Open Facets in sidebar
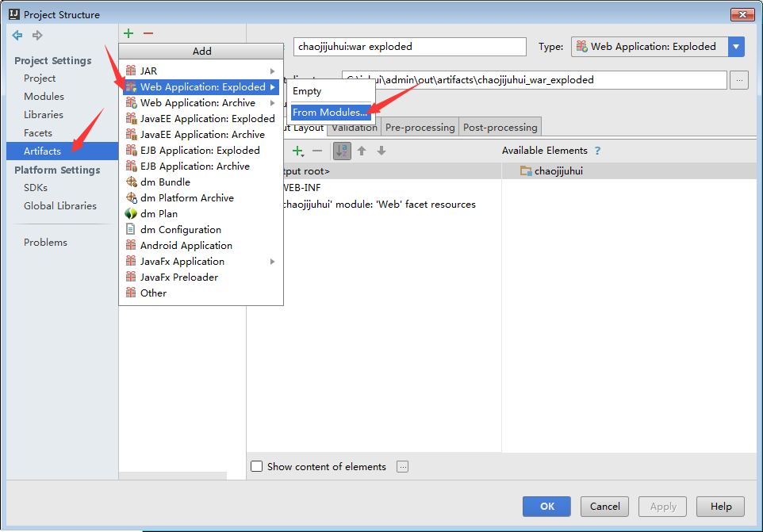 38,132
